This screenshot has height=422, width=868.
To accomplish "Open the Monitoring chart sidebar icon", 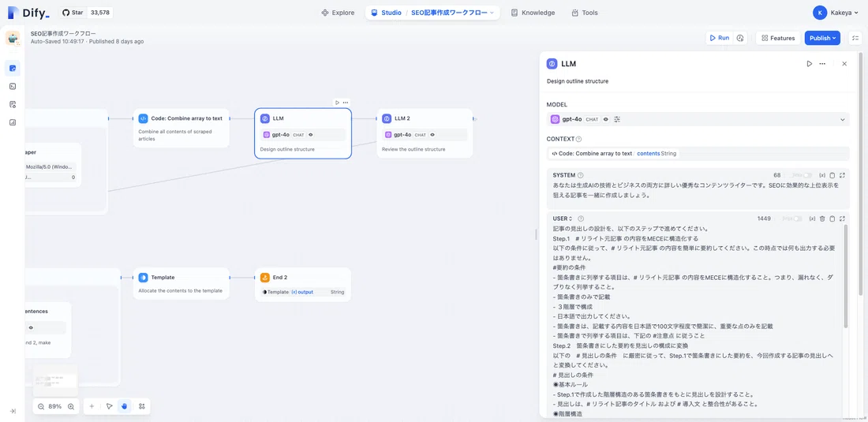I will coord(12,123).
